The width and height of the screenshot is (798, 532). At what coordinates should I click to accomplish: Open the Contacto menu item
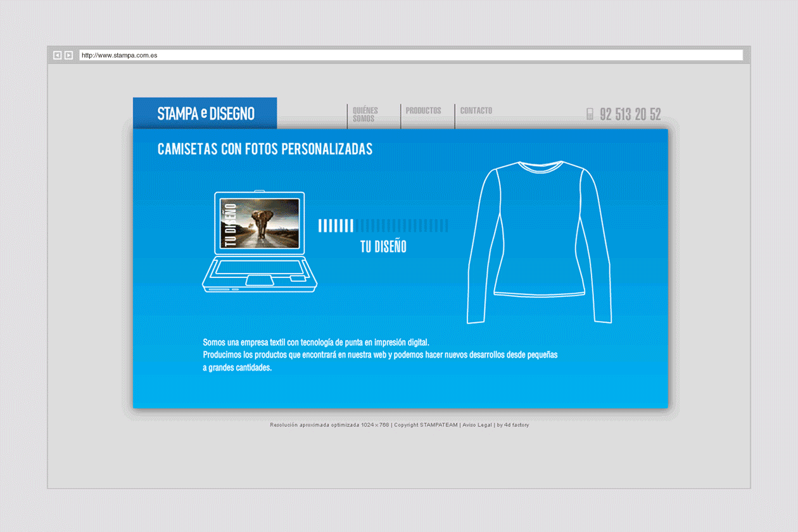click(x=476, y=111)
